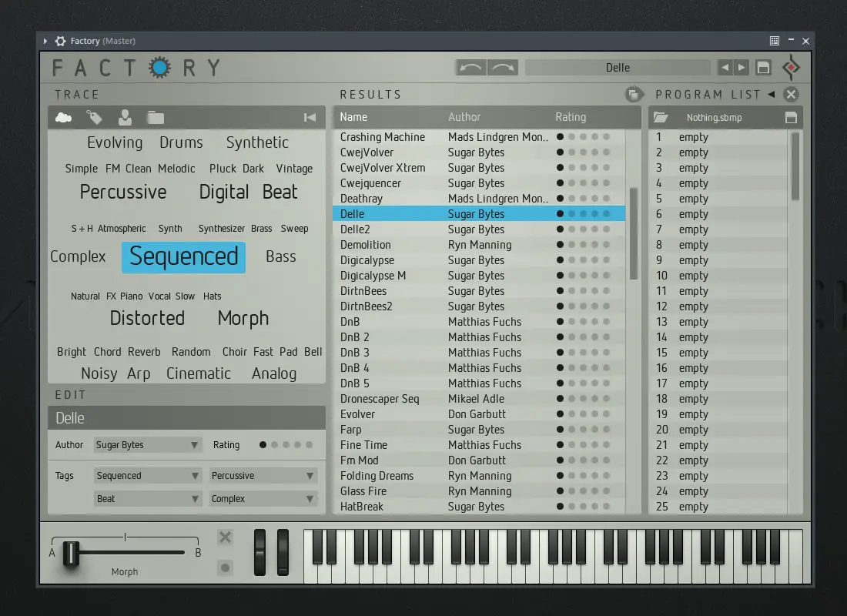The image size is (847, 616).
Task: Select the HatBreak preset
Action: tap(479, 507)
